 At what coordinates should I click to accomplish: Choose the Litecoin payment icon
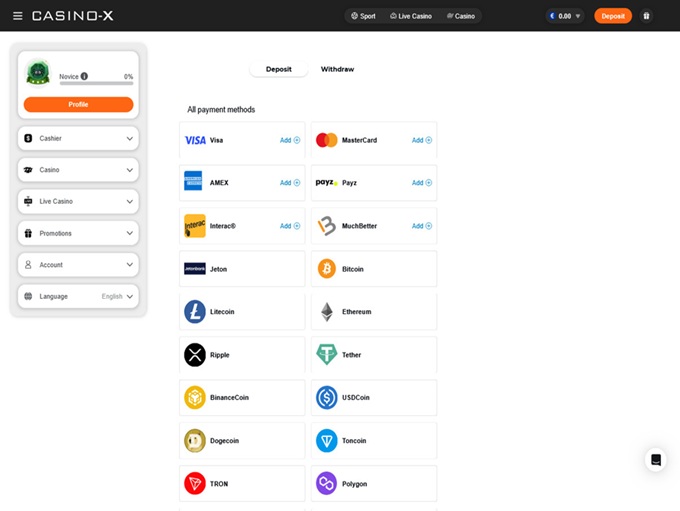(x=195, y=312)
